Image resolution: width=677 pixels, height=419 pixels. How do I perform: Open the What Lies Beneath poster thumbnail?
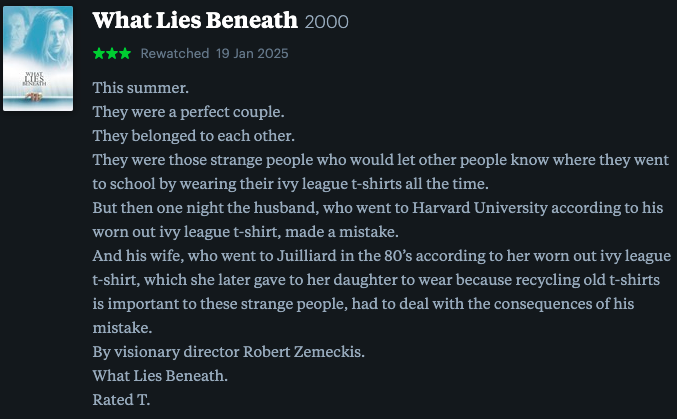point(38,58)
